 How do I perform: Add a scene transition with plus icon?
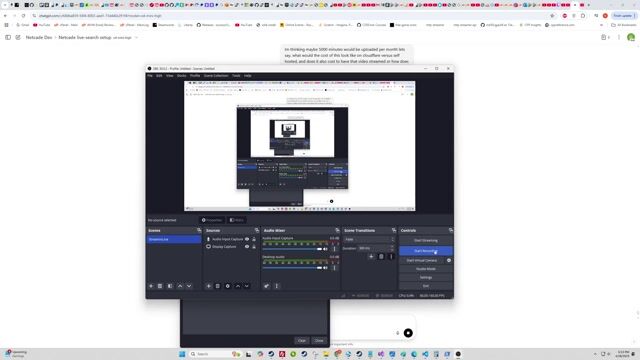(371, 256)
